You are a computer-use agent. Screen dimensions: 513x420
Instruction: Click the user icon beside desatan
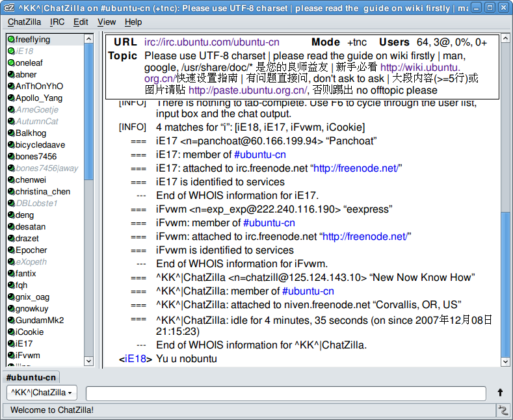click(x=11, y=227)
